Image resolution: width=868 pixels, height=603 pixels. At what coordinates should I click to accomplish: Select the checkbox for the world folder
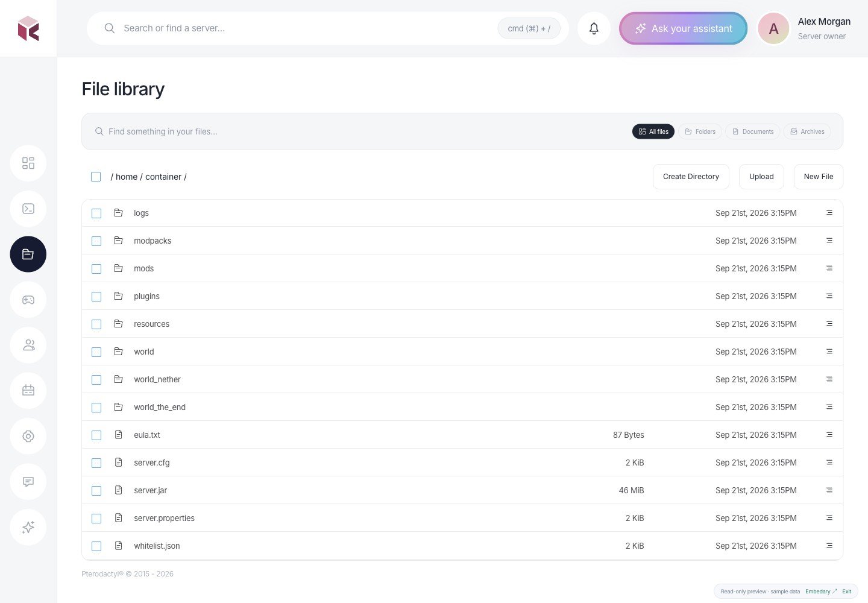coord(96,352)
